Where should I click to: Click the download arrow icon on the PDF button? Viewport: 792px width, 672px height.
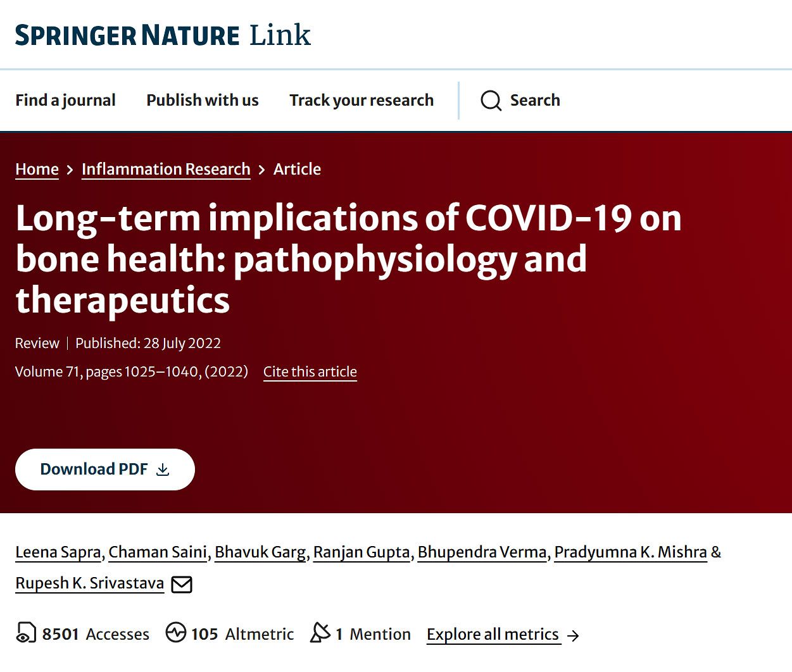point(163,470)
